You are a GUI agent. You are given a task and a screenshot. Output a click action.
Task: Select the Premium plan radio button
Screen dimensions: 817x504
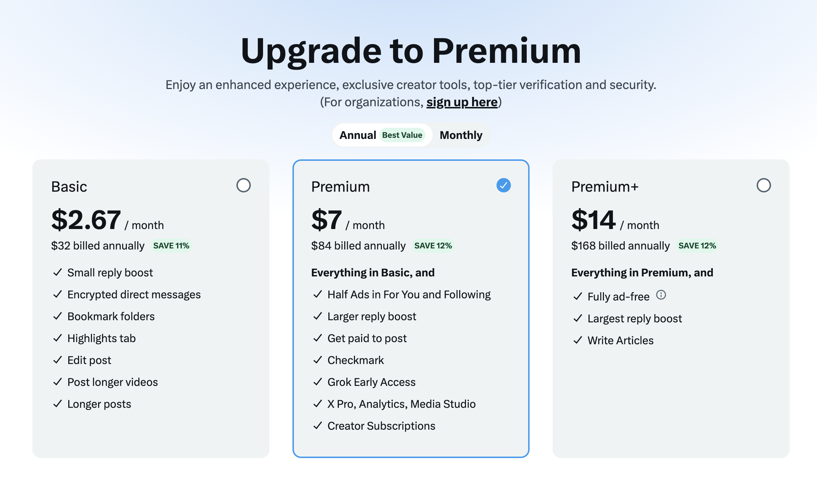(503, 185)
